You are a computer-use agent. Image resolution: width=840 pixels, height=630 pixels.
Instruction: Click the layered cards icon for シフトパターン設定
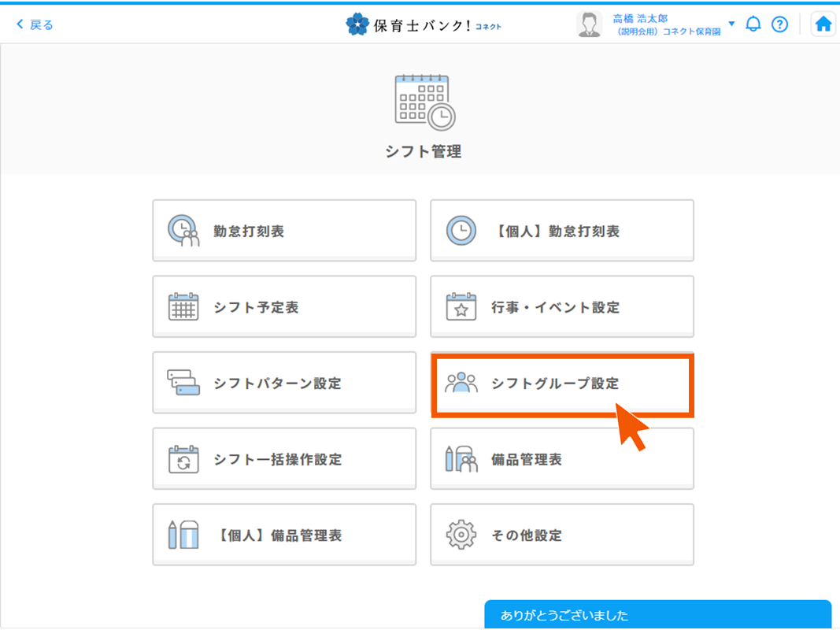[x=184, y=382]
